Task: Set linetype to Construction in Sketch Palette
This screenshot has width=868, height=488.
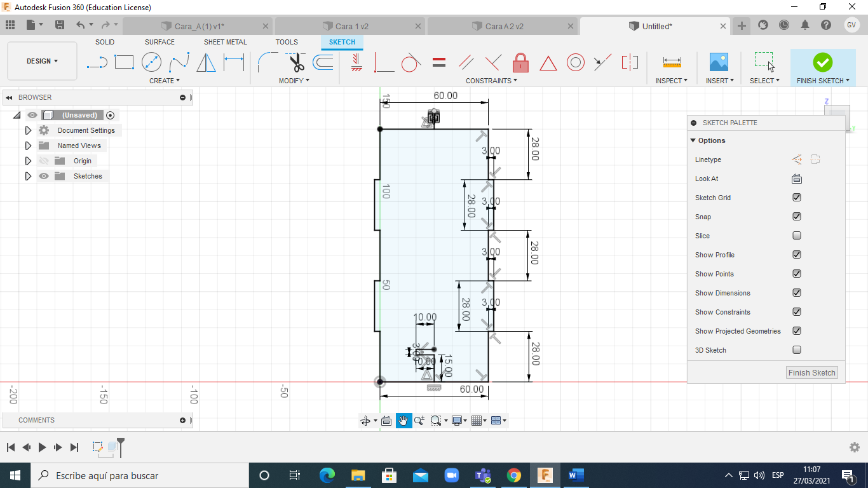Action: coord(797,159)
